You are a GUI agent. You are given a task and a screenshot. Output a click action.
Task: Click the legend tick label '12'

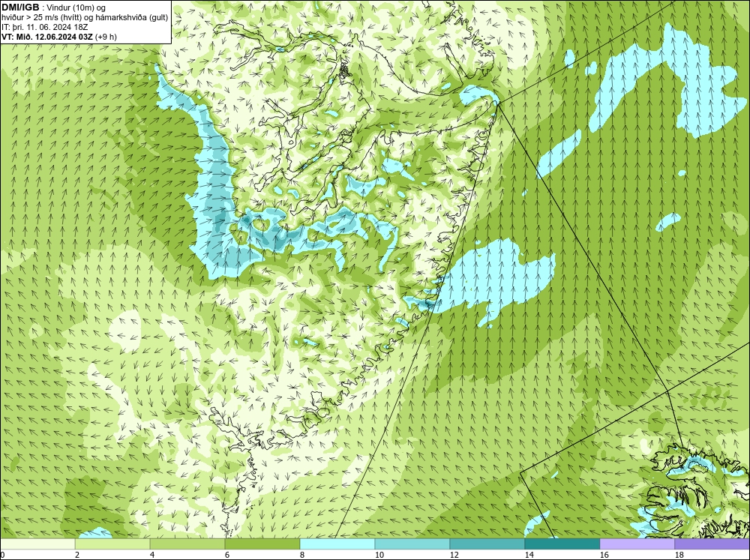click(x=454, y=555)
